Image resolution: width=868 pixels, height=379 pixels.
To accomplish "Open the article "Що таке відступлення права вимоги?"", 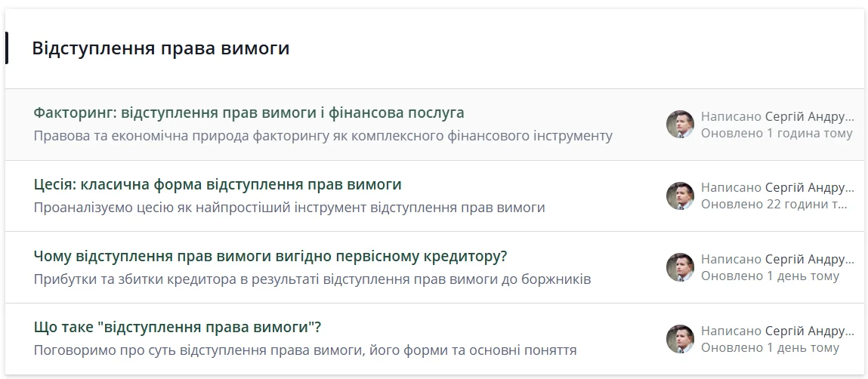I will coord(178,328).
